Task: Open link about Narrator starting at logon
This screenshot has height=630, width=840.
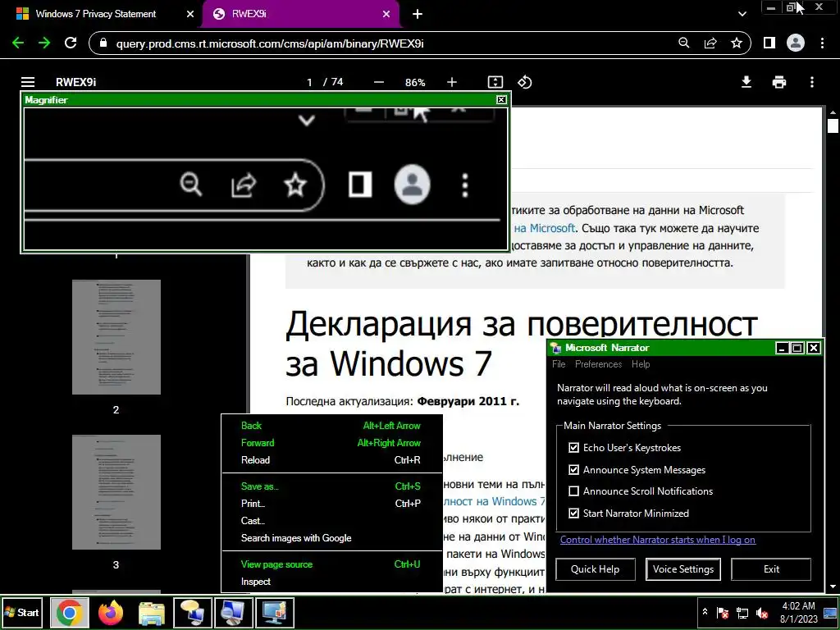Action: point(658,540)
